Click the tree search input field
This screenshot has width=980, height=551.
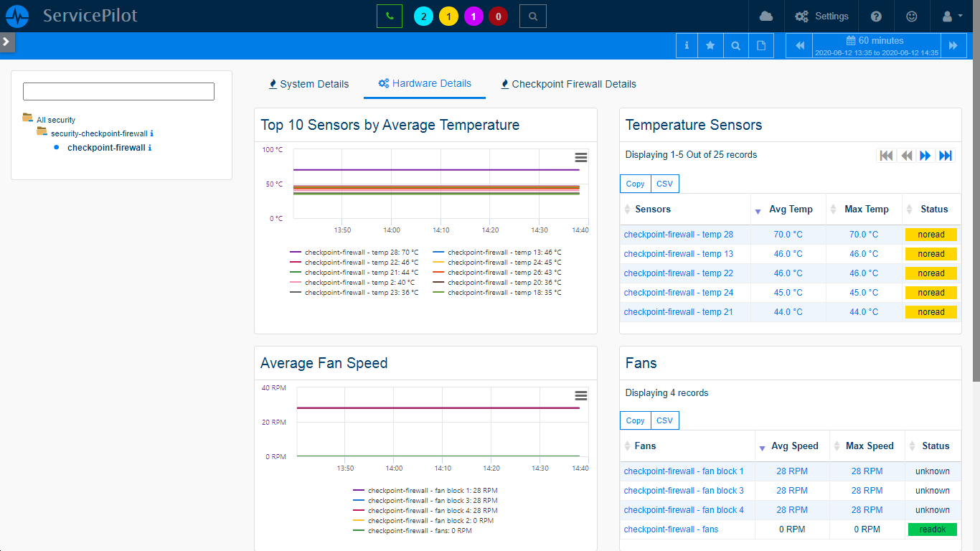click(x=118, y=91)
